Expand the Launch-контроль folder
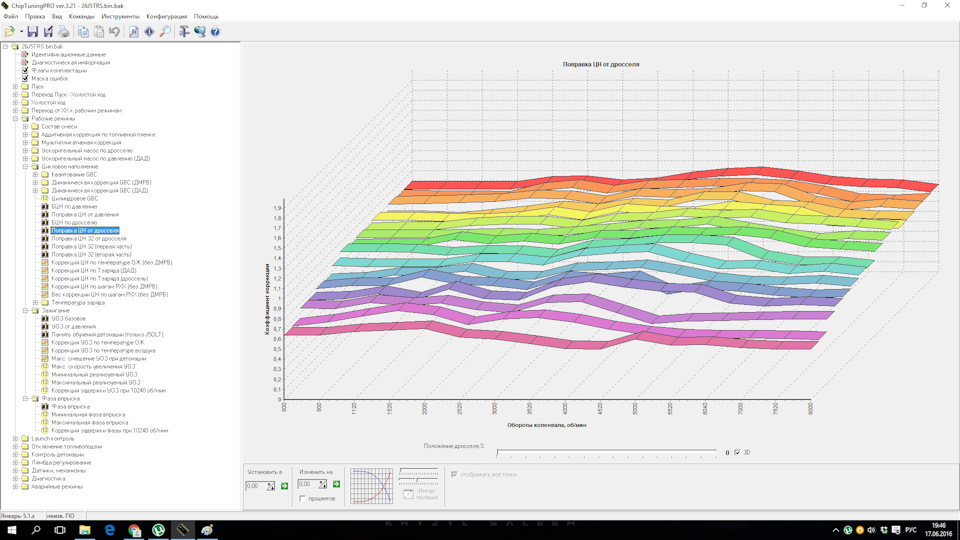 click(15, 438)
